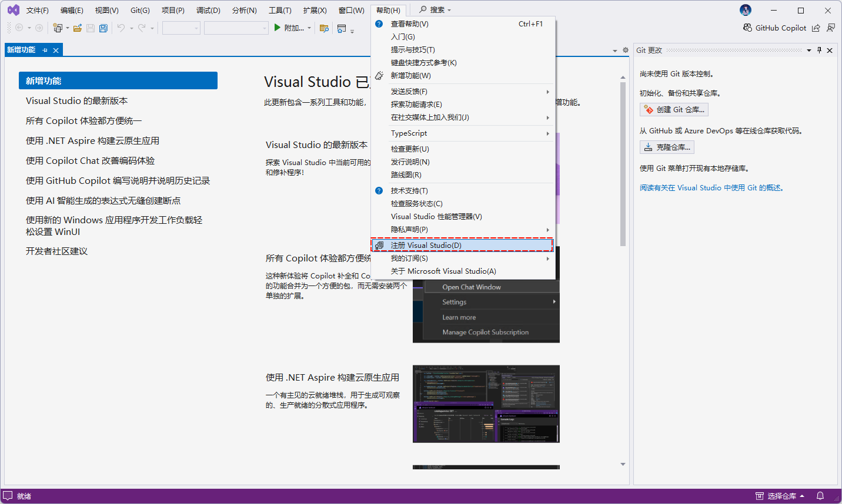This screenshot has width=842, height=504.
Task: Toggle pin on the 新增功能 tab
Action: 45,51
